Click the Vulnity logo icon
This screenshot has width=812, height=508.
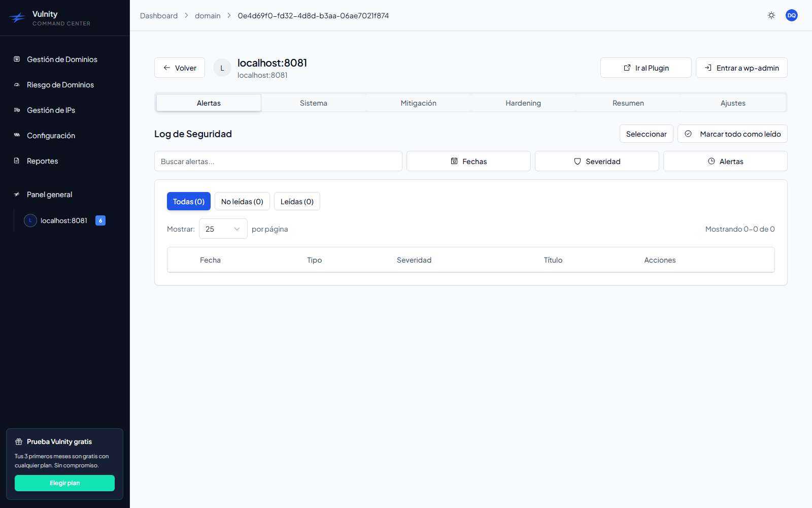[17, 18]
